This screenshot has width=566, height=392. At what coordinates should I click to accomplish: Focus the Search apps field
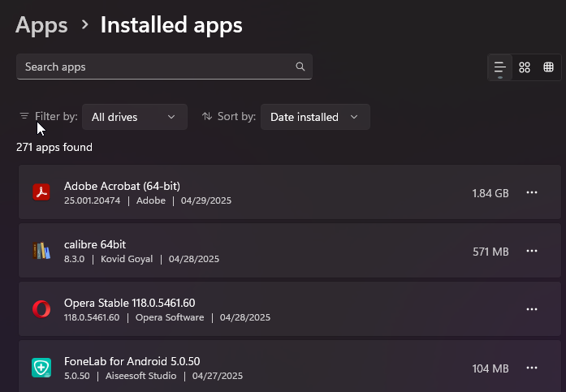pyautogui.click(x=164, y=67)
